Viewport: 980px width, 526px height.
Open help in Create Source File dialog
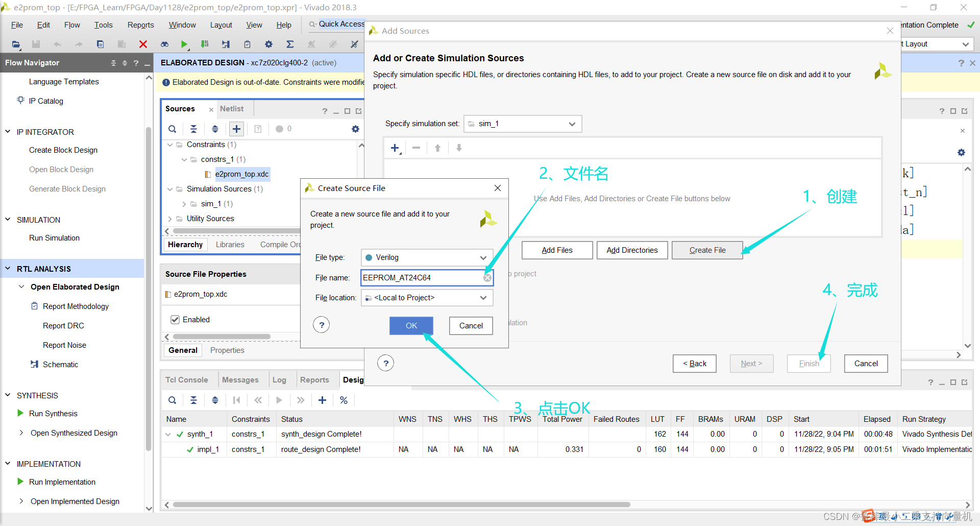pos(322,325)
